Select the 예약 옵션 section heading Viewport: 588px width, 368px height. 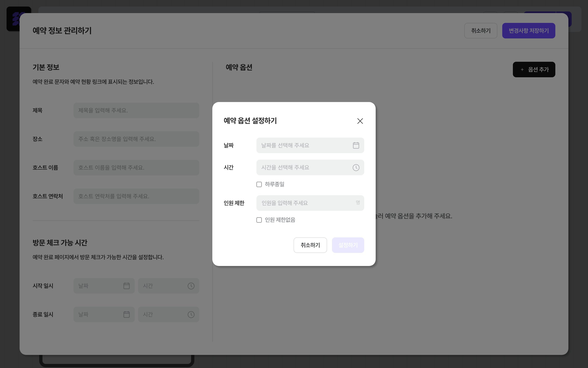[239, 67]
